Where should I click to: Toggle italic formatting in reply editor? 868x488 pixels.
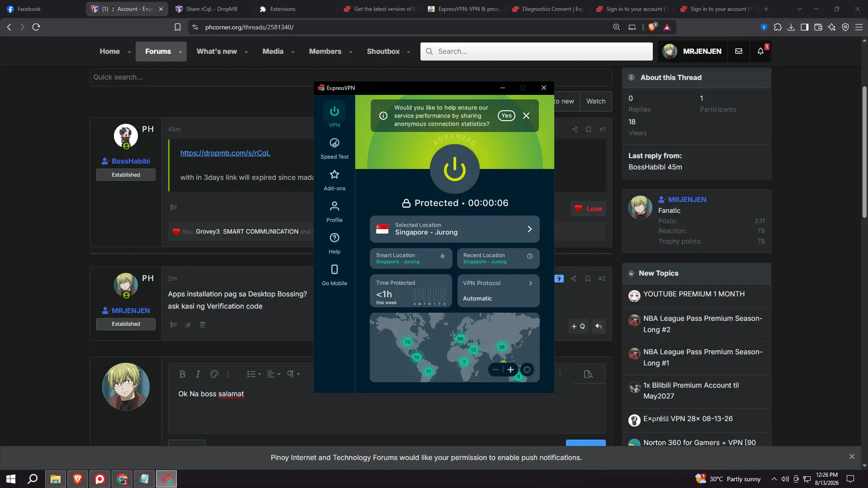tap(198, 374)
